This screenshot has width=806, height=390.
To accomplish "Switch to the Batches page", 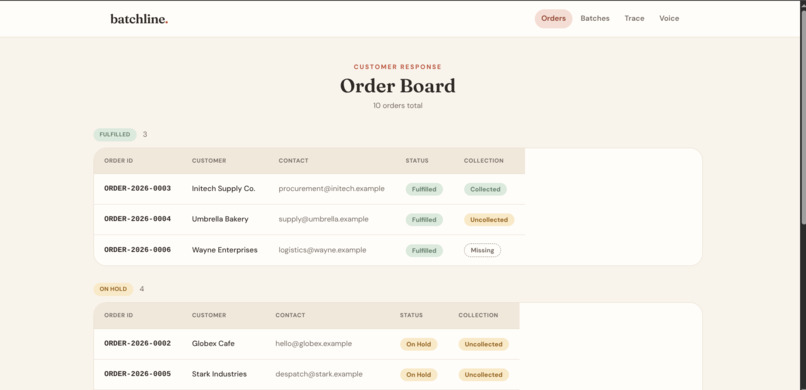I will point(595,18).
